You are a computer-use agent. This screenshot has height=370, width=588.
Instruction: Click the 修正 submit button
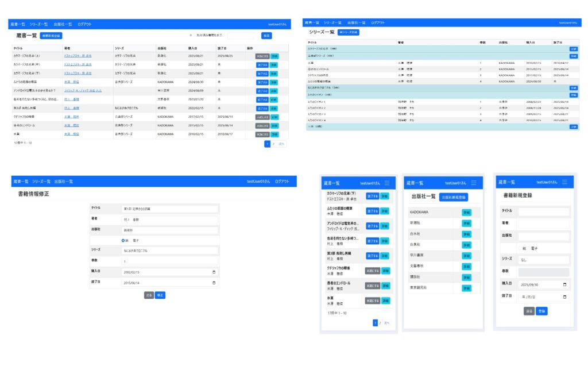tap(160, 295)
